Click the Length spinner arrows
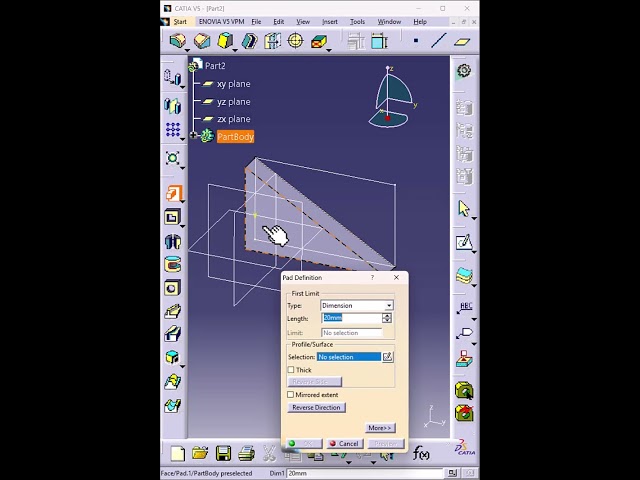This screenshot has width=640, height=480. click(387, 318)
